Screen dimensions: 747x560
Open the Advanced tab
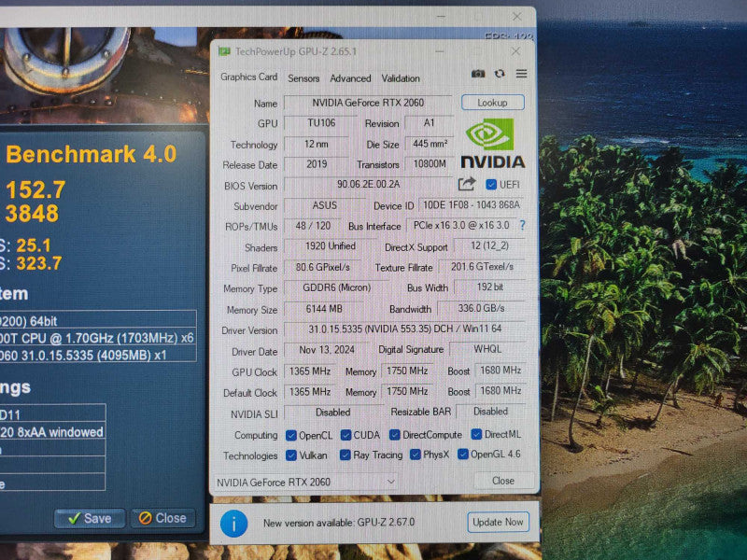350,78
